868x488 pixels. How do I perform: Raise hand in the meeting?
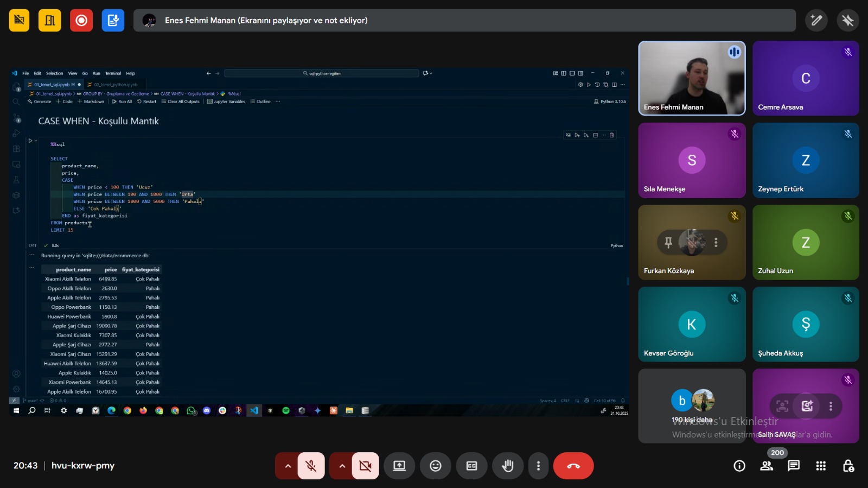click(507, 466)
